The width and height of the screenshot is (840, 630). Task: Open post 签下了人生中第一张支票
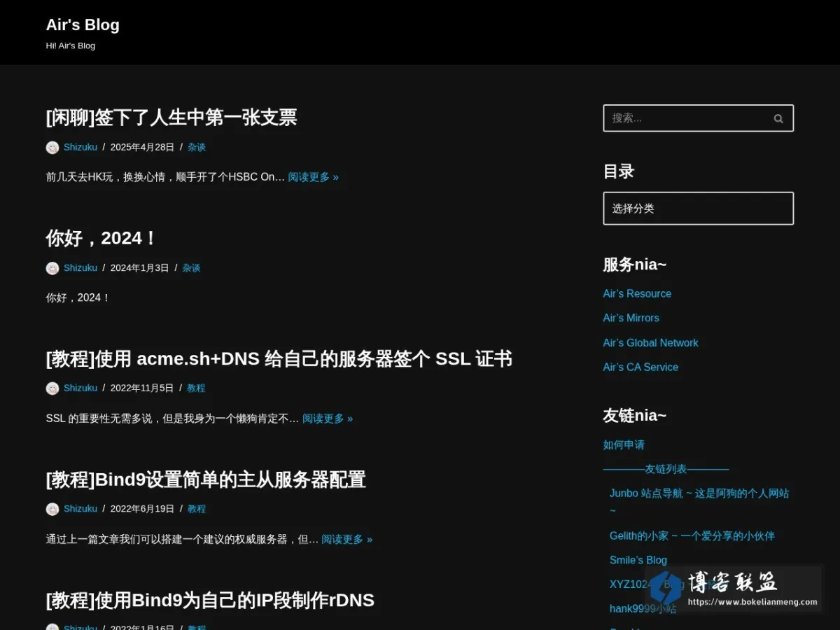pyautogui.click(x=171, y=117)
